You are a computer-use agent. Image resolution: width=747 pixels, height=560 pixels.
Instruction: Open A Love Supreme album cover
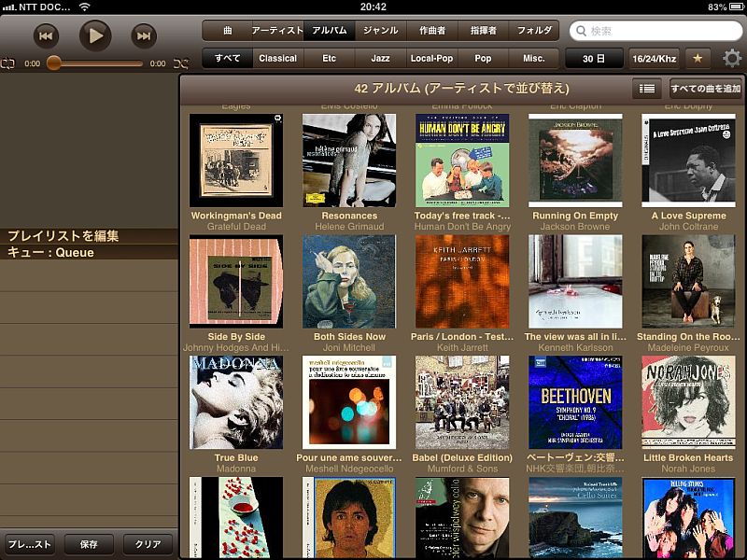pos(688,161)
